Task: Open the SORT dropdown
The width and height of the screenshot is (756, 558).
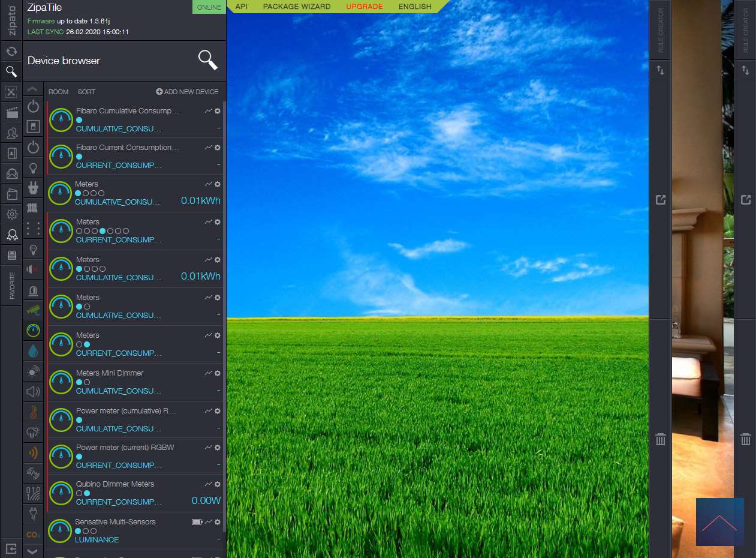Action: tap(86, 92)
